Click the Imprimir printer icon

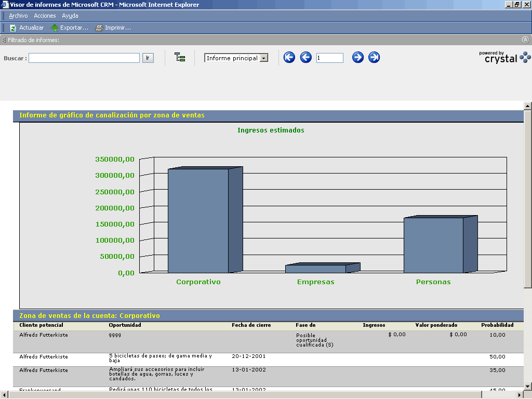[99, 28]
